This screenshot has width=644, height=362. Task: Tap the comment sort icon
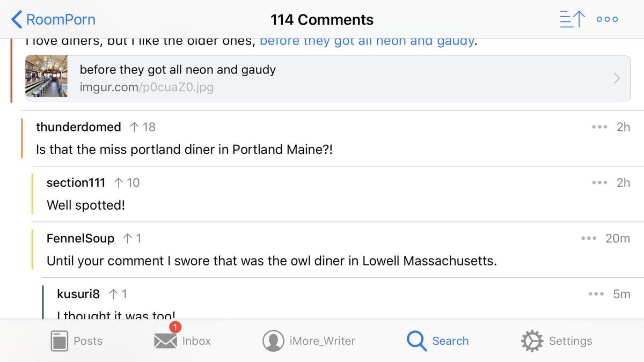tap(572, 19)
